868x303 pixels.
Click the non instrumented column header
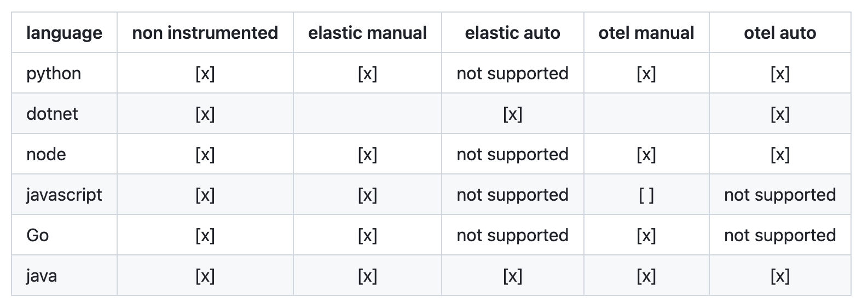(205, 33)
